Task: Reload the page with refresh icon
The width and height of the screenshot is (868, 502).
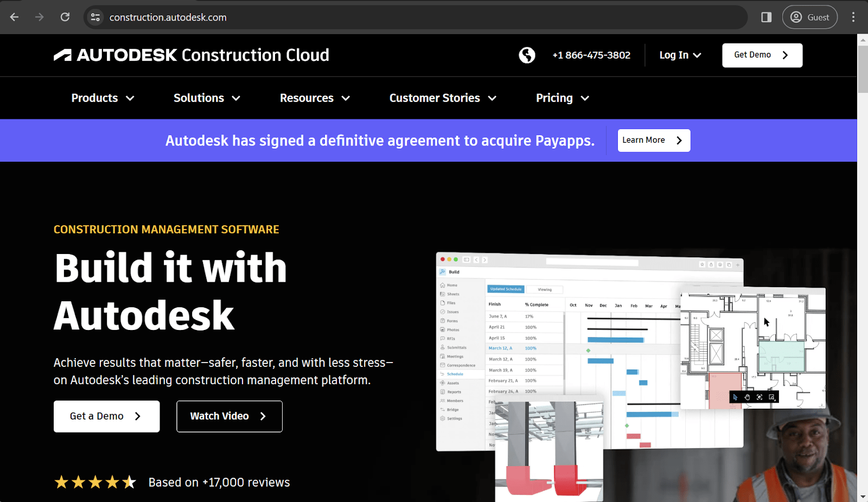Action: coord(65,17)
